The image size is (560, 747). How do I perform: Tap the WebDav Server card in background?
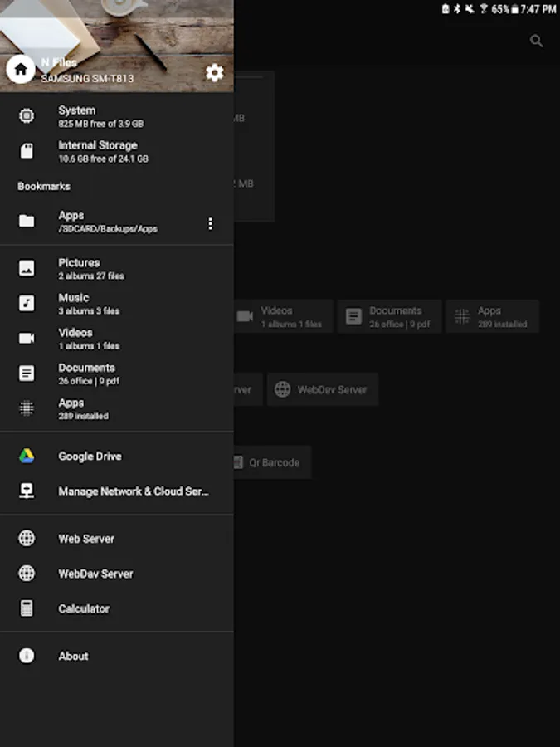(x=323, y=389)
